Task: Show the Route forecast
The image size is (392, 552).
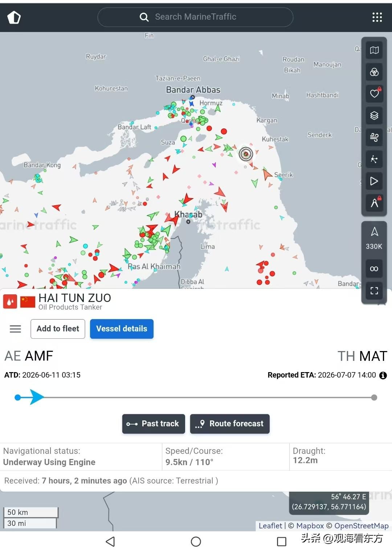Action: coord(230,424)
